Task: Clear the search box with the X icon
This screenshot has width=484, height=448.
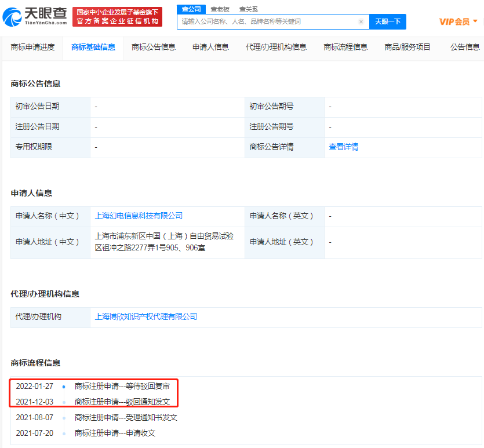Action: click(x=361, y=22)
